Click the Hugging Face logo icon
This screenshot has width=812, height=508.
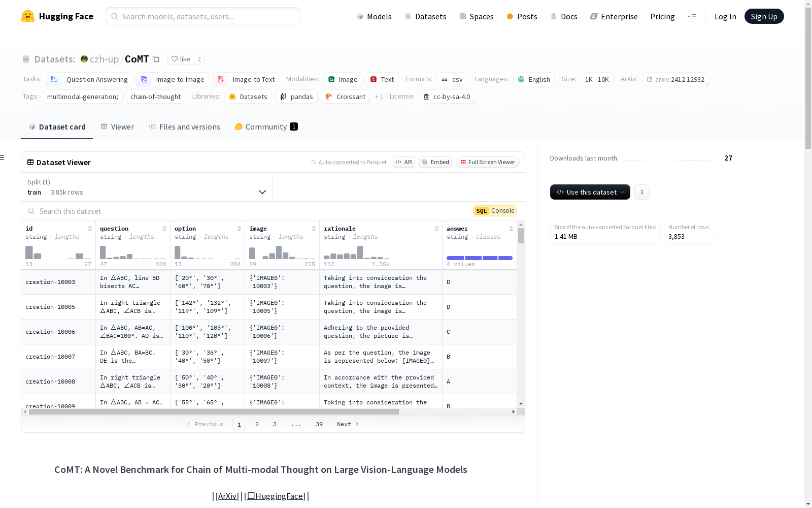coord(28,16)
